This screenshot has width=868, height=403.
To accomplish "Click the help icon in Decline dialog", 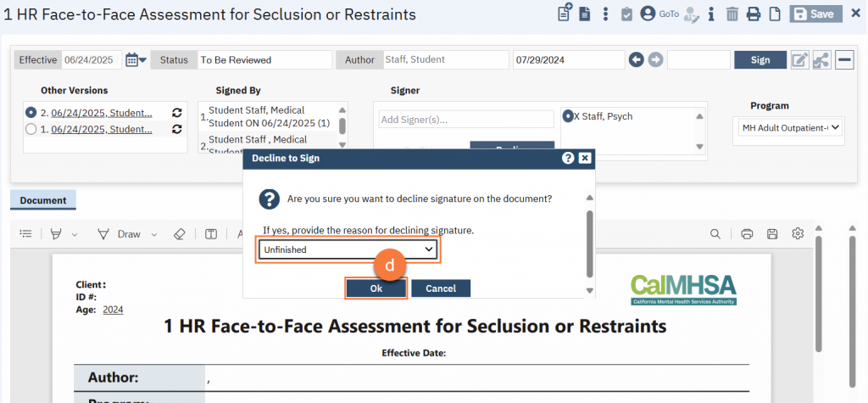I will click(568, 158).
